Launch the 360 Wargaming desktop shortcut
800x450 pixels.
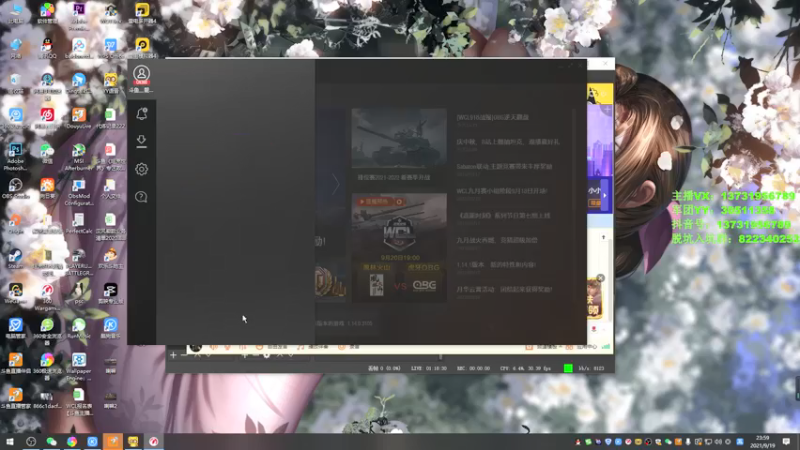[x=47, y=297]
